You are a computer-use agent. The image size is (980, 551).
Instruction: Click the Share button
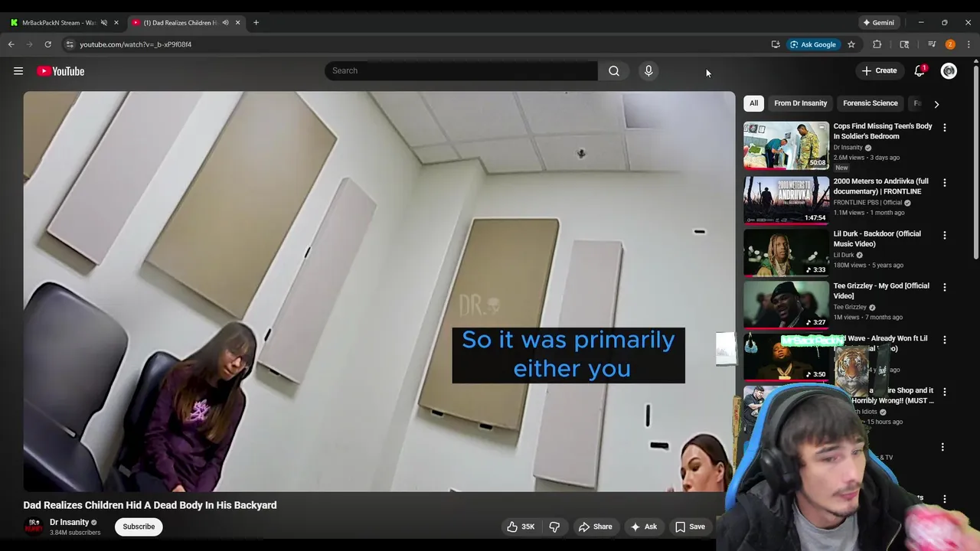tap(595, 527)
